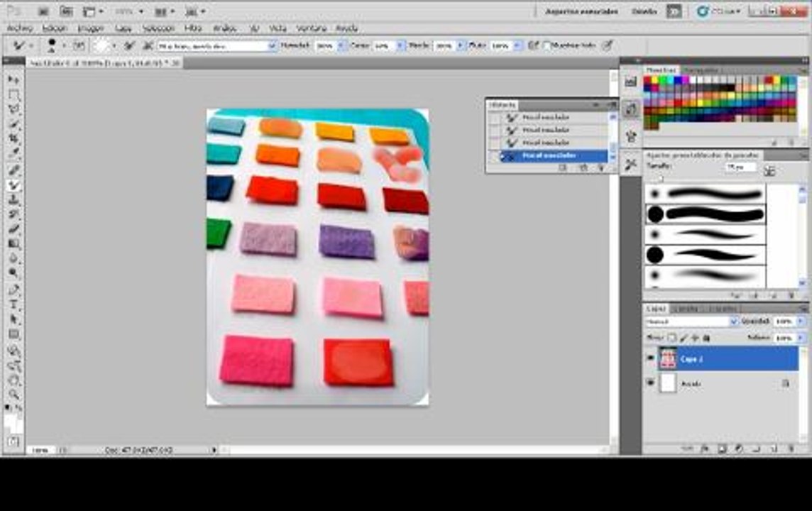The image size is (812, 511).
Task: Click the Tool Presets dock icon
Action: tap(631, 165)
